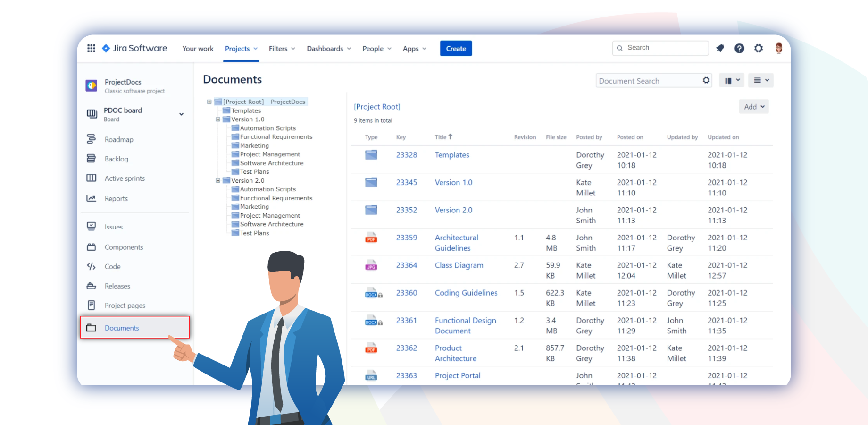Open Jira settings gear icon
The width and height of the screenshot is (868, 425).
pyautogui.click(x=759, y=48)
